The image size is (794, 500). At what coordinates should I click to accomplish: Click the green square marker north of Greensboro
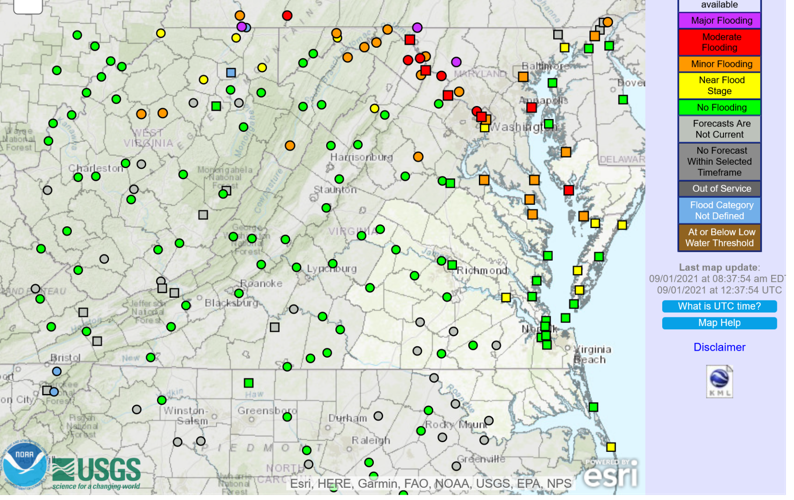pos(249,383)
